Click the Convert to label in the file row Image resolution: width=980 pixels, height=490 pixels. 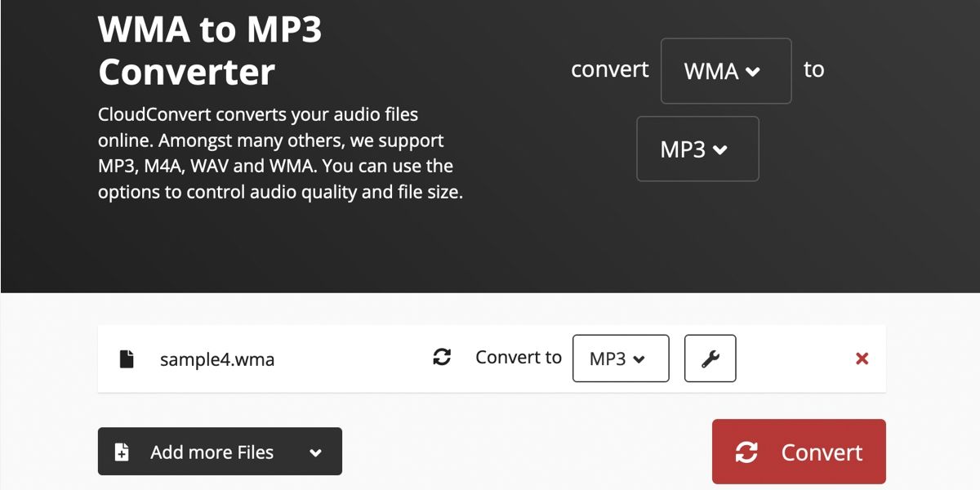tap(519, 357)
